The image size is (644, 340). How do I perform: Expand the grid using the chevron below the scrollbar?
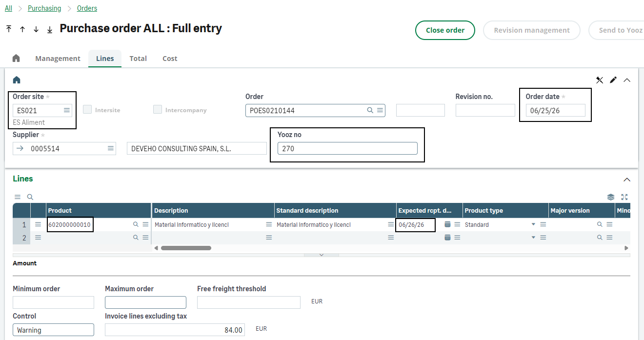[321, 255]
